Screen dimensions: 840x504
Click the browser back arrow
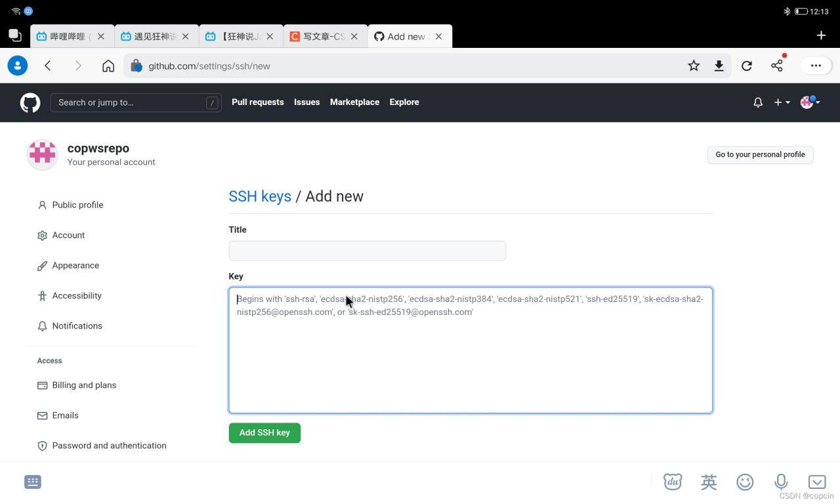(x=48, y=66)
